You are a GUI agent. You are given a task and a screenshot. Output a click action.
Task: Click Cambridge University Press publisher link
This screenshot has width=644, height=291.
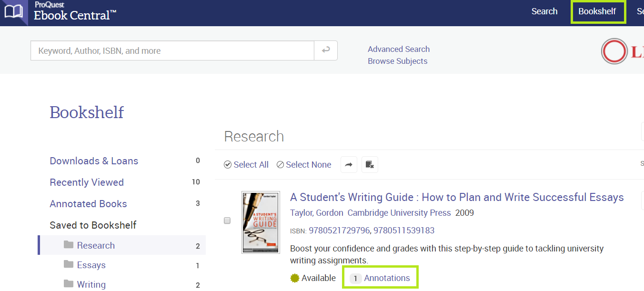pos(399,213)
